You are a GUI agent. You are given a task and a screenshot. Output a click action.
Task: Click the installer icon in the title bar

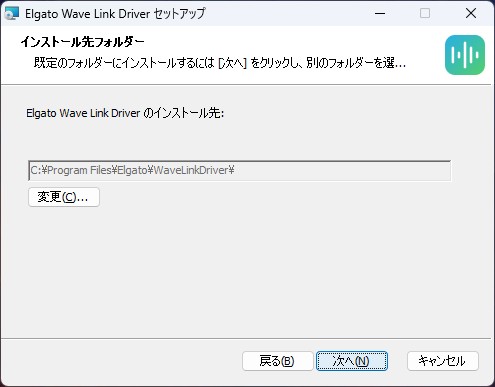coord(12,14)
